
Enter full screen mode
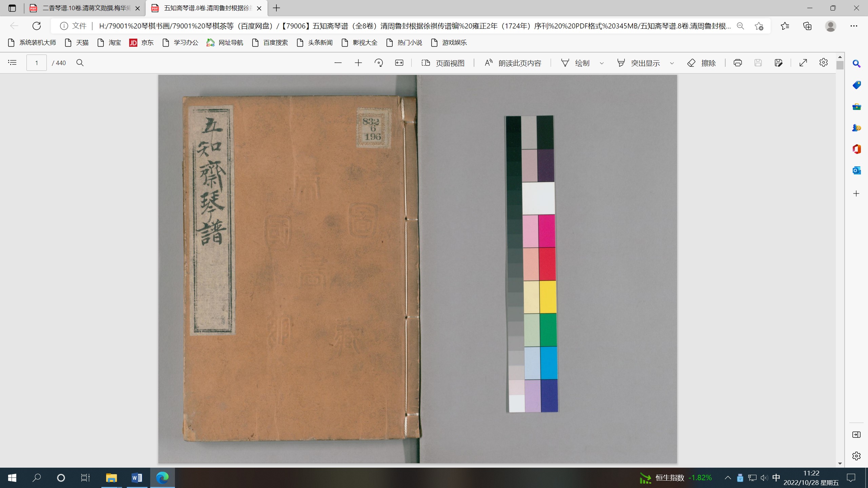(803, 63)
